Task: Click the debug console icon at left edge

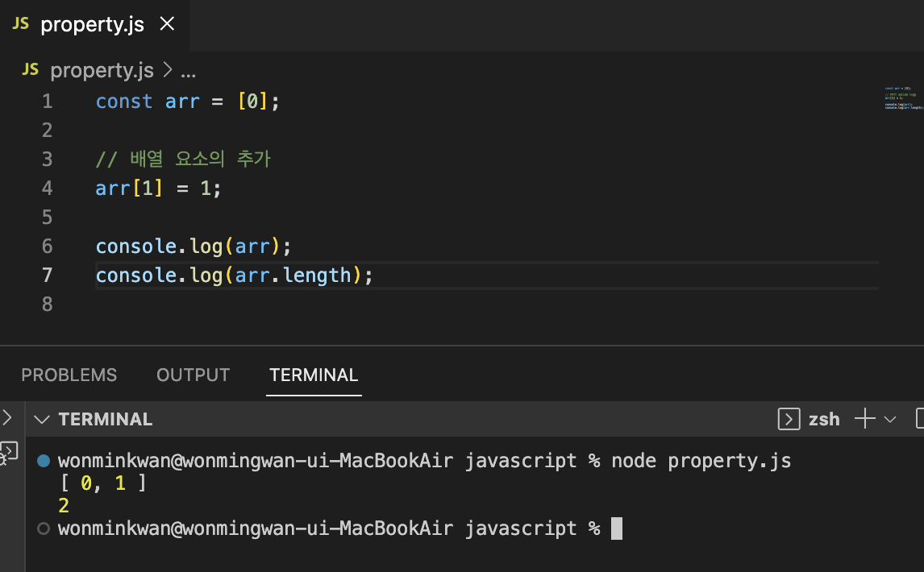Action: pos(9,453)
